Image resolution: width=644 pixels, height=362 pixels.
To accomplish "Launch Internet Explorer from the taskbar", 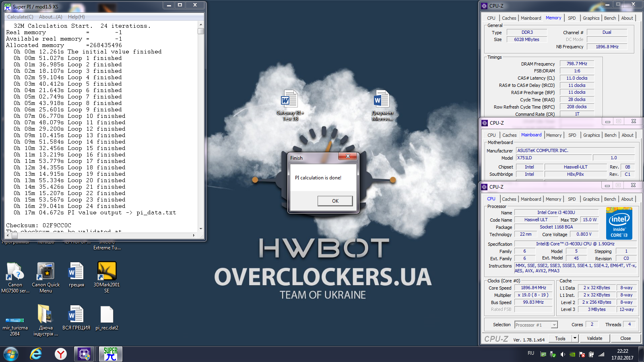I will (36, 354).
